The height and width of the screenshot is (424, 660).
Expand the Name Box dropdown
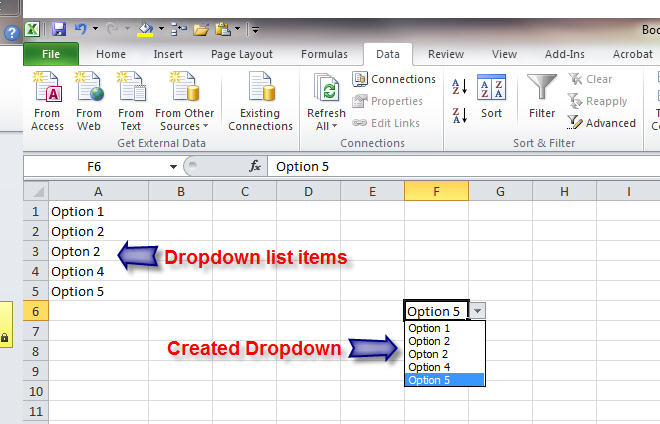point(173,167)
